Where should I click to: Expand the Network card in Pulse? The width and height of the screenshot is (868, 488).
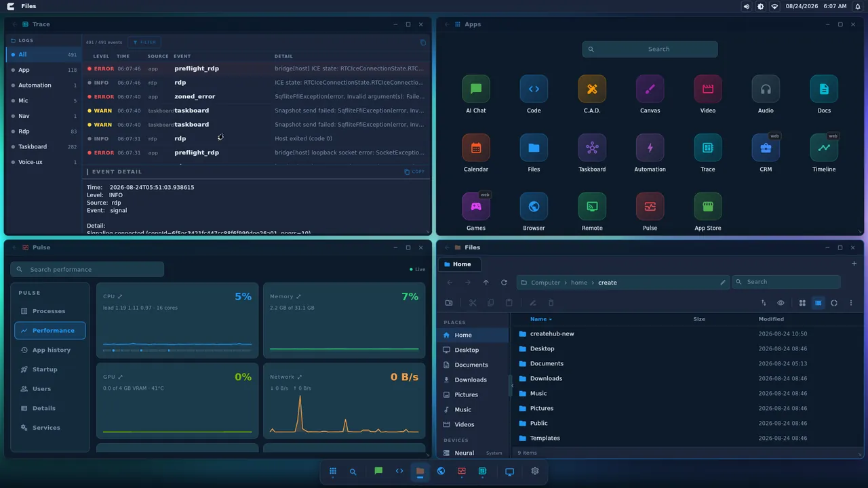300,377
